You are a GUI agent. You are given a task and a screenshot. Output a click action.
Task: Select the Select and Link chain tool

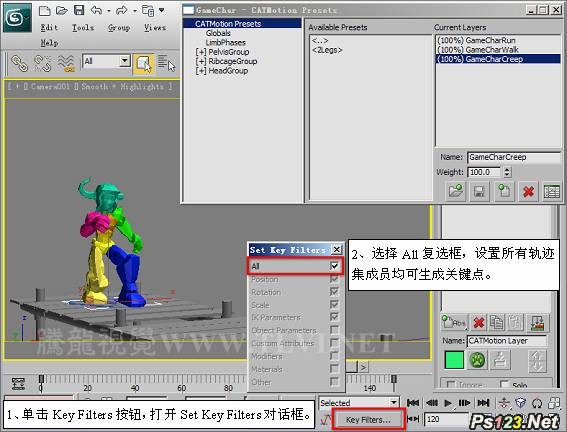19,63
